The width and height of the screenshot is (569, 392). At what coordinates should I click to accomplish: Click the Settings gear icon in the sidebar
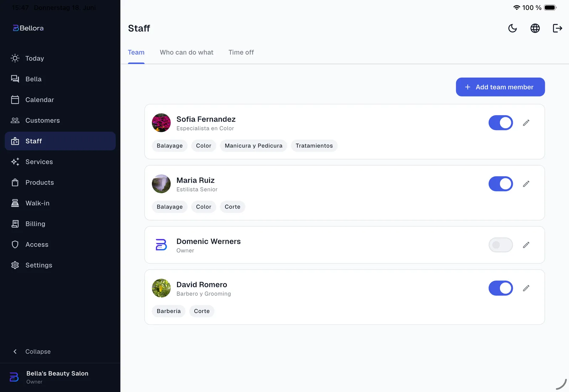pos(15,265)
